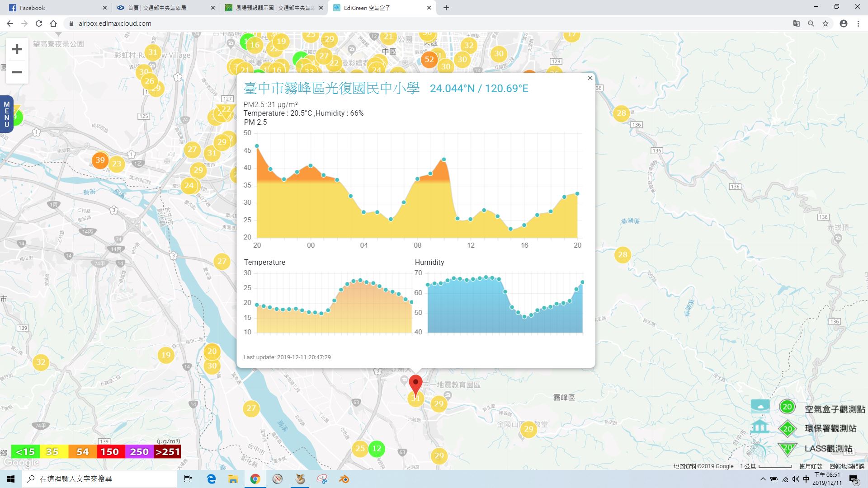868x488 pixels.
Task: Reload the current page
Action: coord(39,23)
